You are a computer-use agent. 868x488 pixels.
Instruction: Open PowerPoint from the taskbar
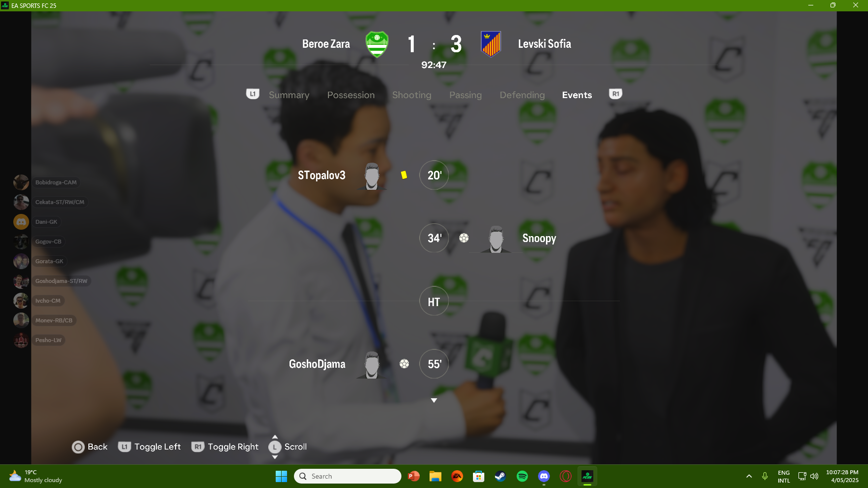(413, 476)
